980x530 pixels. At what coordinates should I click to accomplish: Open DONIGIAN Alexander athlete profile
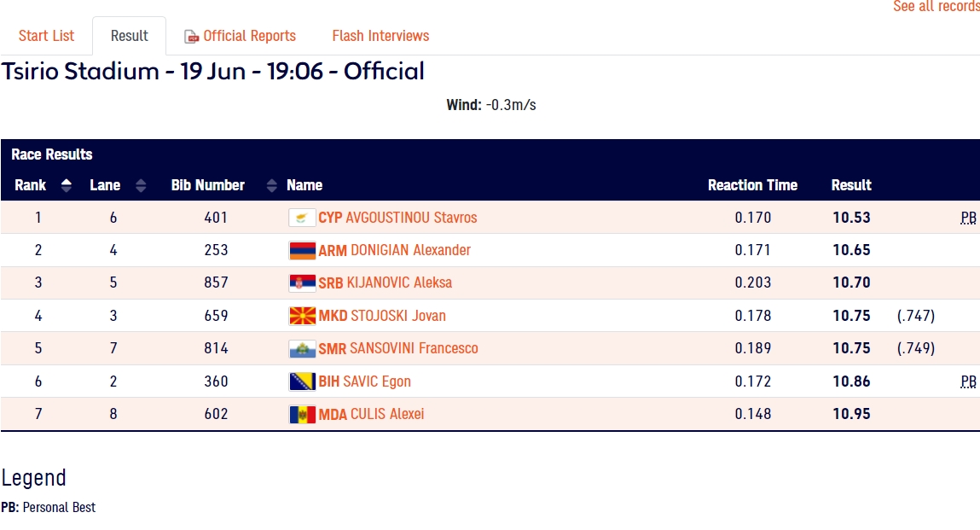(x=410, y=251)
